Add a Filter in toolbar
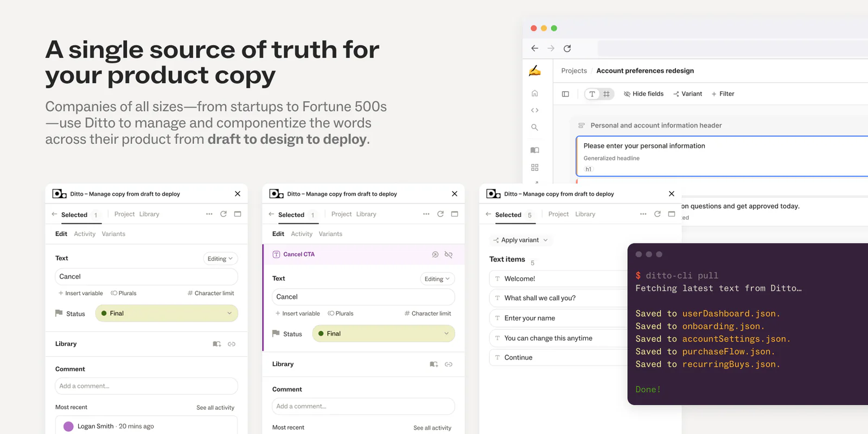The height and width of the screenshot is (434, 868). 723,94
